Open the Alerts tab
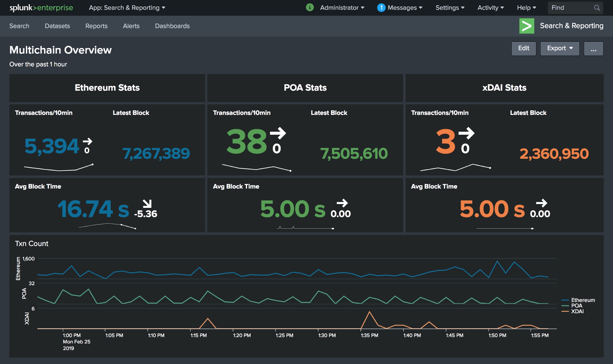Viewport: 613px width, 364px height. coord(131,26)
